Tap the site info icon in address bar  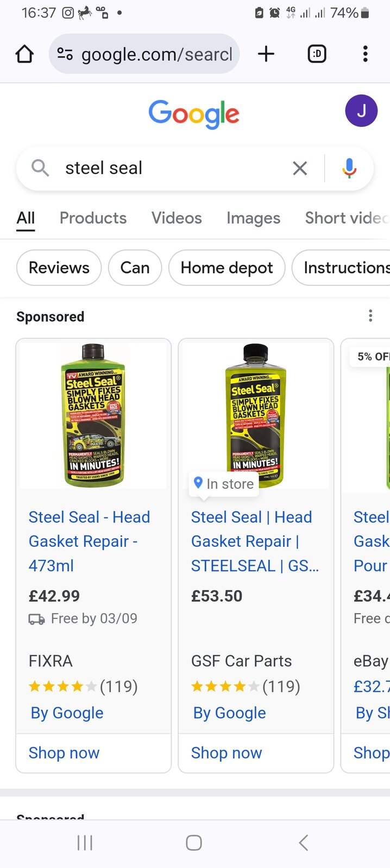65,54
